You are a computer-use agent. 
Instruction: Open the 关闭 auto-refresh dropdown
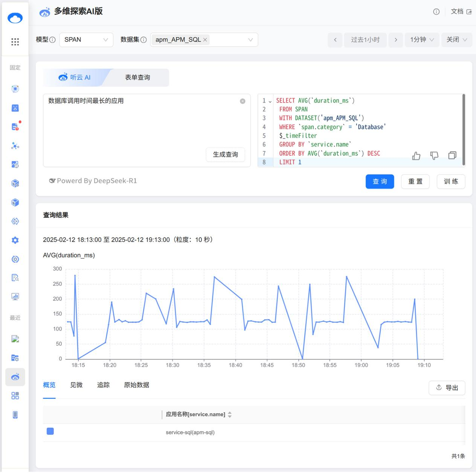(x=456, y=40)
